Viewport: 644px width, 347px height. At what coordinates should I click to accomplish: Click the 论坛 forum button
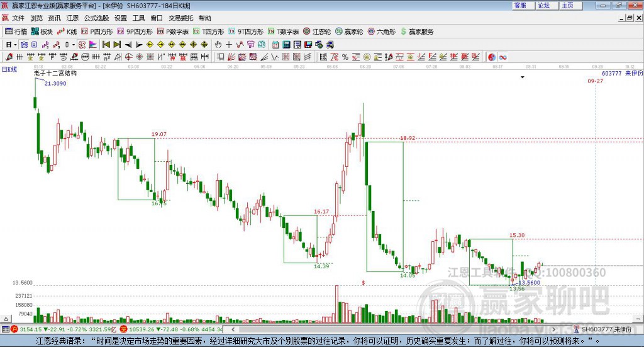547,5
